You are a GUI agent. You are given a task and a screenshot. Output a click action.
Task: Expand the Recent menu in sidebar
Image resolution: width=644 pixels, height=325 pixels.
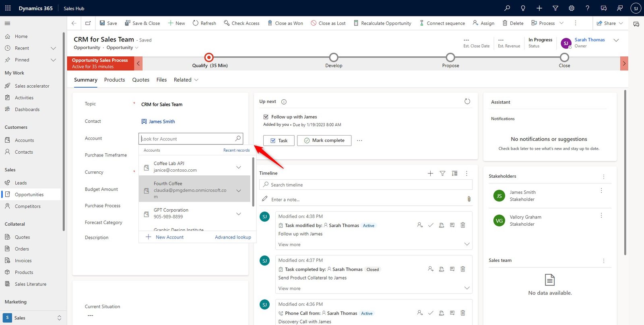(x=53, y=48)
